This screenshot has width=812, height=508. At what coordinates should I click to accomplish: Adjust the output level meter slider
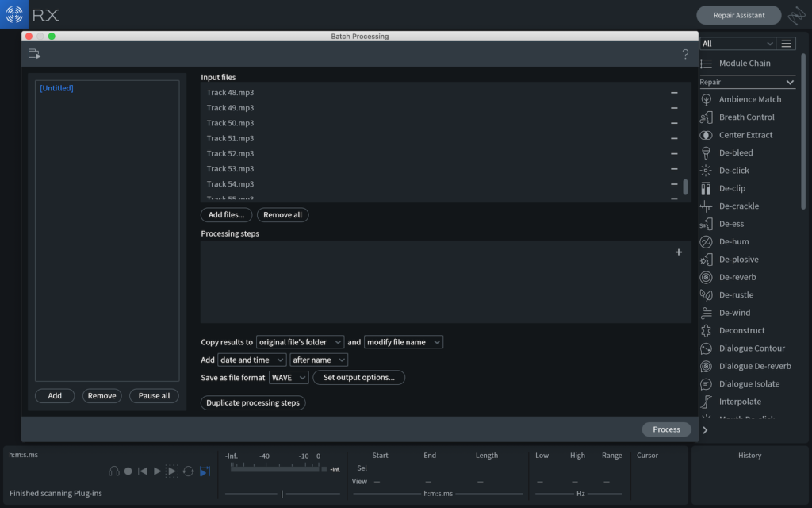[282, 494]
